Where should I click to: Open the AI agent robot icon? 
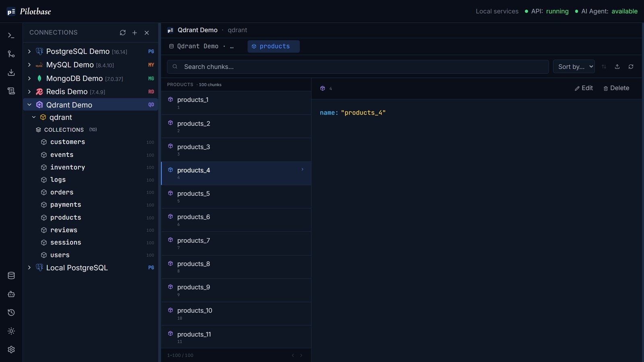click(11, 294)
